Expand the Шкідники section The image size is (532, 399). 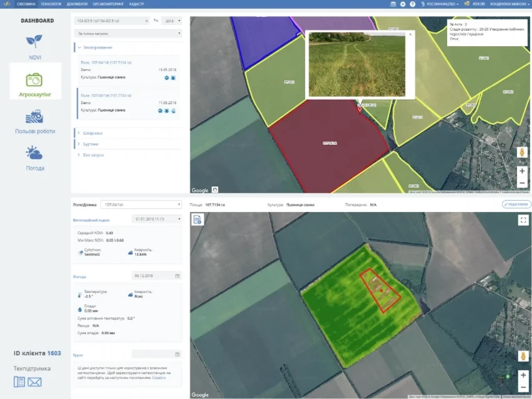click(x=92, y=133)
